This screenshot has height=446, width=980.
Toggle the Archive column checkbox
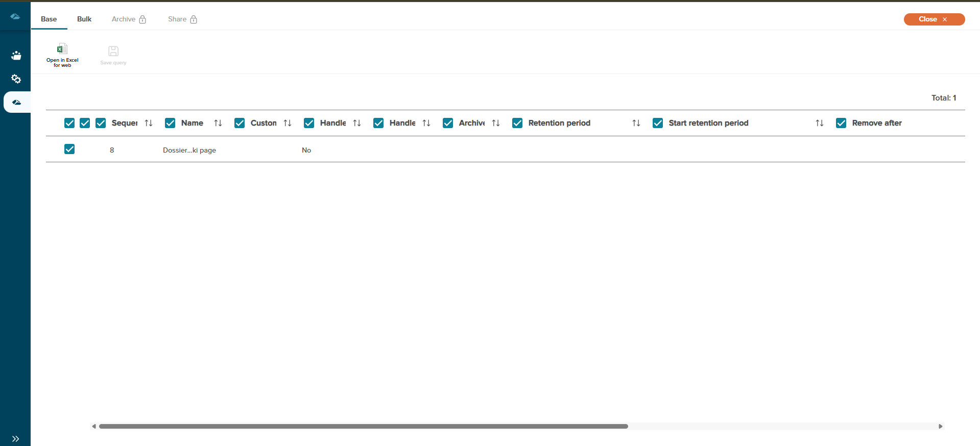(448, 123)
